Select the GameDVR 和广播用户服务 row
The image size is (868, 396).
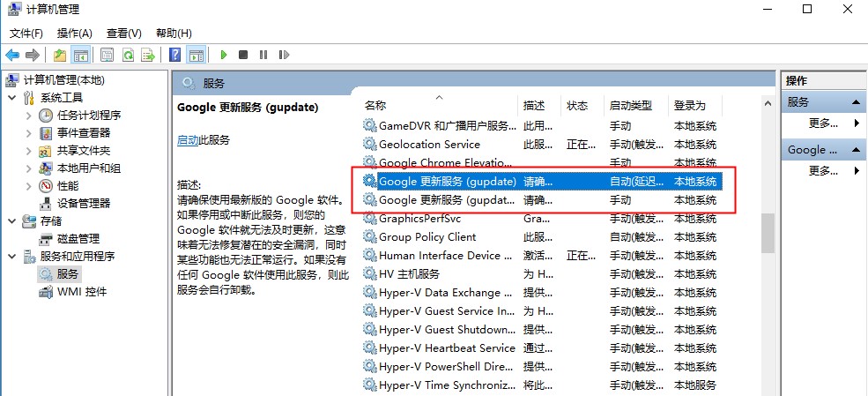(543, 126)
